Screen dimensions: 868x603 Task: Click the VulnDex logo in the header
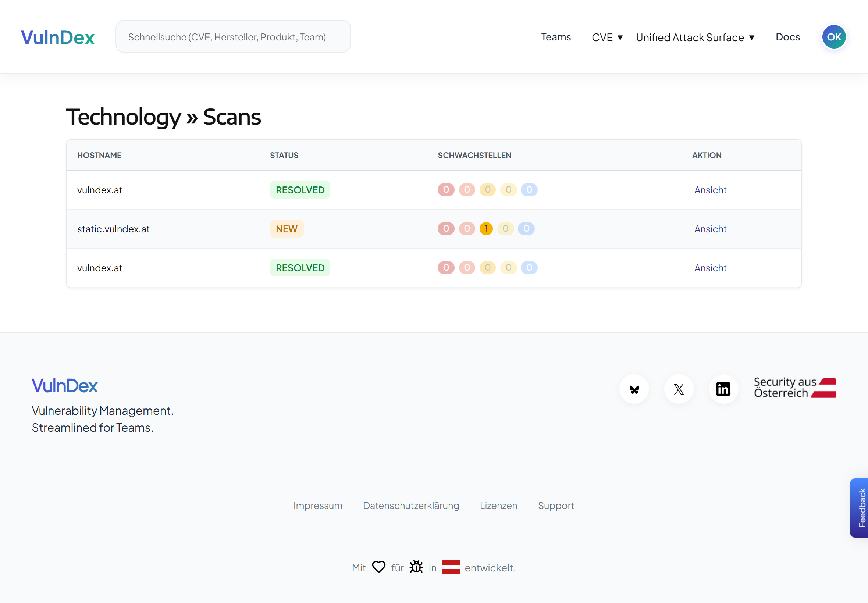[x=57, y=36]
